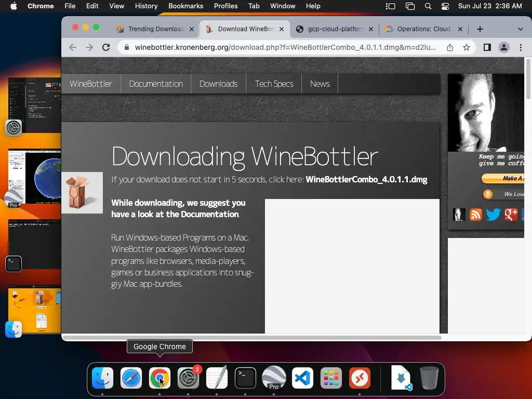The image size is (532, 399).
Task: Expand the tab search dropdown arrow
Action: 520,29
